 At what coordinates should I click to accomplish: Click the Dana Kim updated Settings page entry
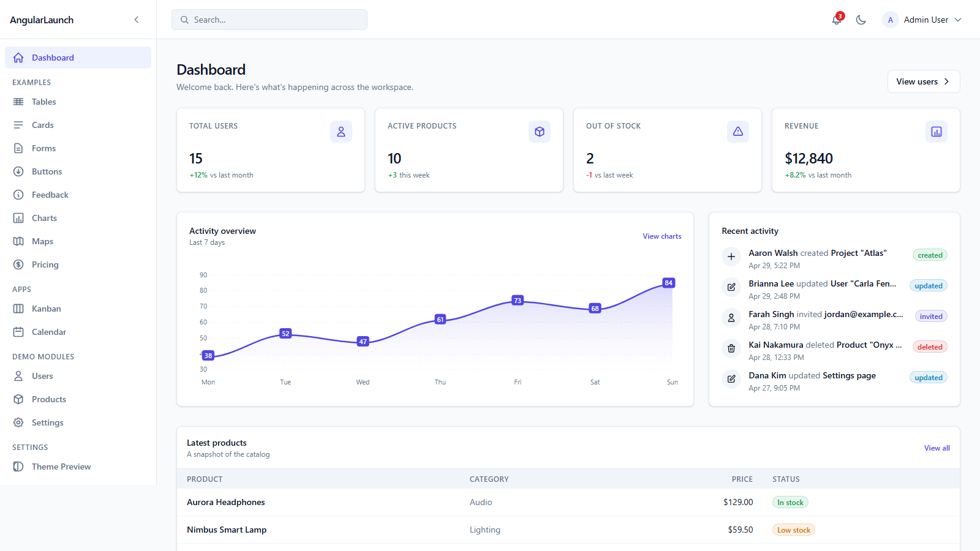tap(812, 375)
